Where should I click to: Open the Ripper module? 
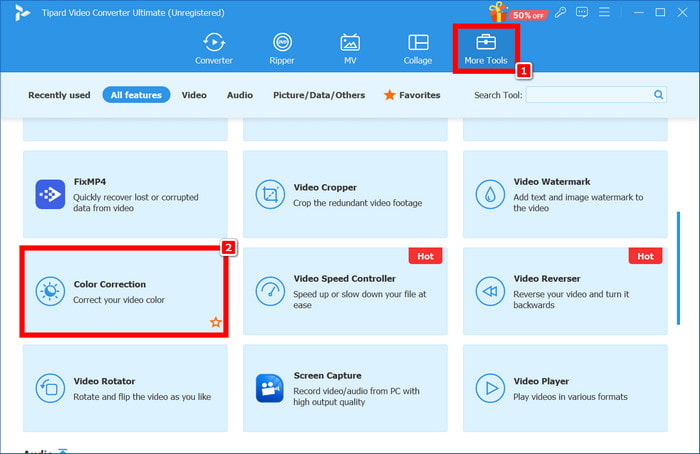282,49
